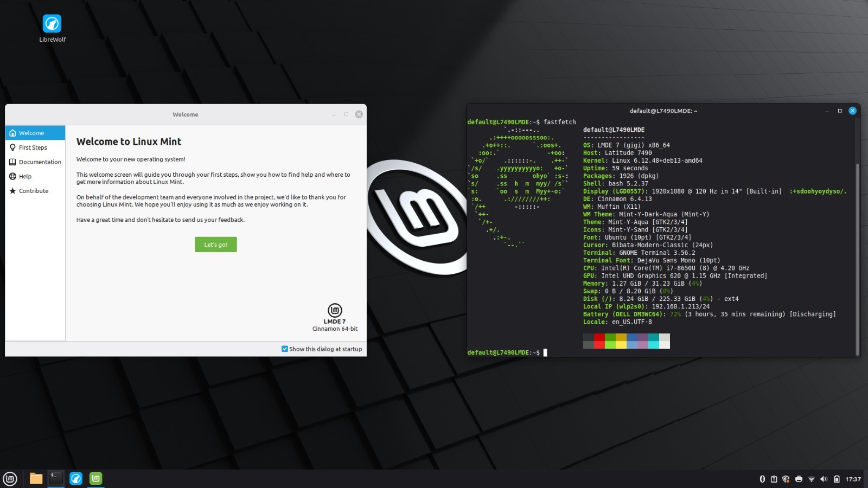Click the 'Shell: bash 5.2.37' line
Viewport: 868px width, 488px height.
tap(616, 184)
